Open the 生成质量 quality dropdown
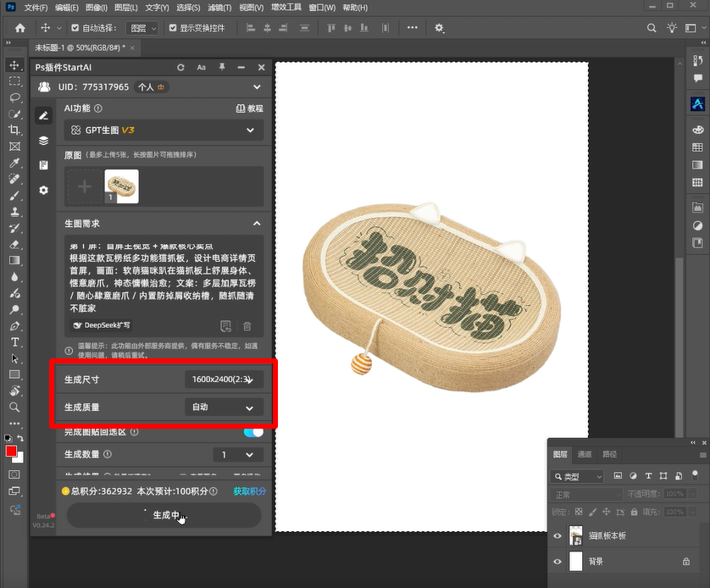 pos(225,408)
